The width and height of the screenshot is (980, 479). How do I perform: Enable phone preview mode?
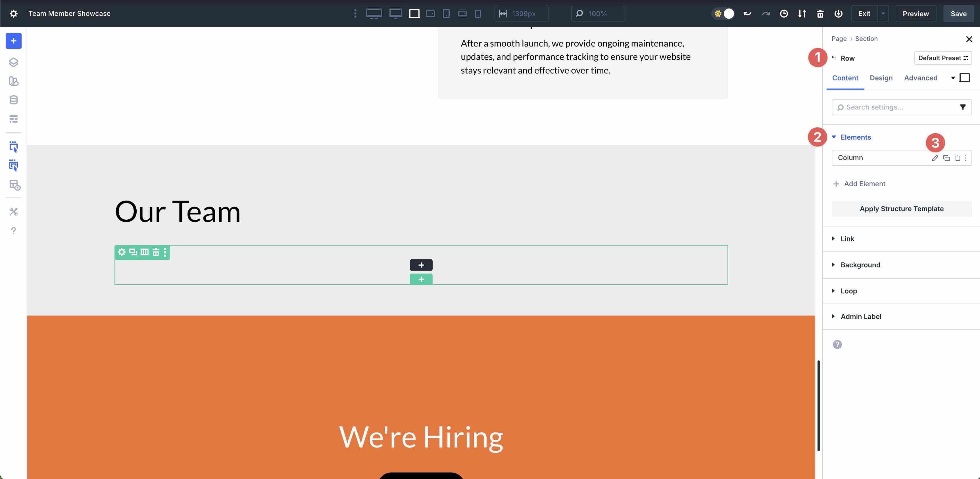click(478, 13)
